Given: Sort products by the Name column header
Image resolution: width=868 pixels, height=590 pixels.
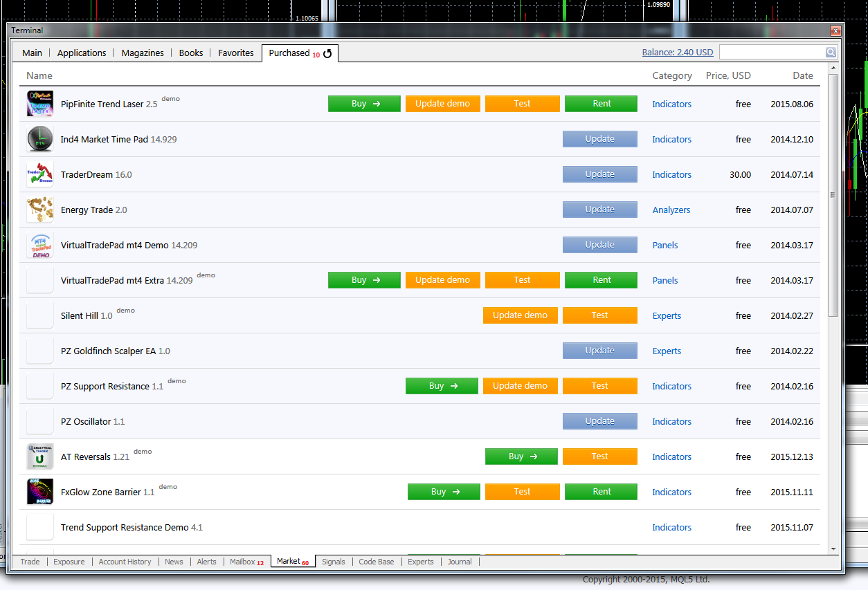Looking at the screenshot, I should 39,76.
